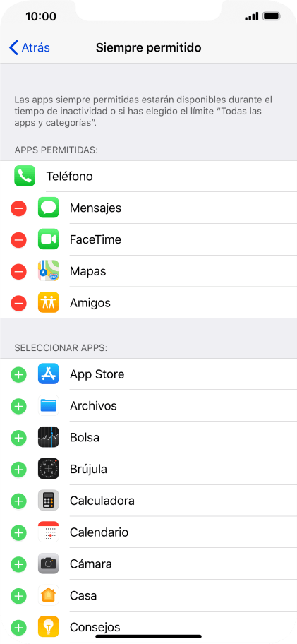
Task: Tap the battery indicator in status bar
Action: click(x=272, y=17)
